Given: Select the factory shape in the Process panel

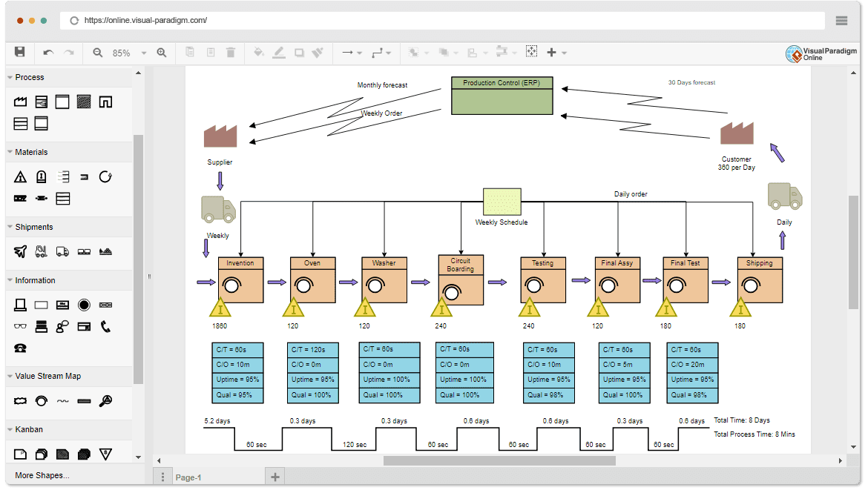Looking at the screenshot, I should point(20,102).
